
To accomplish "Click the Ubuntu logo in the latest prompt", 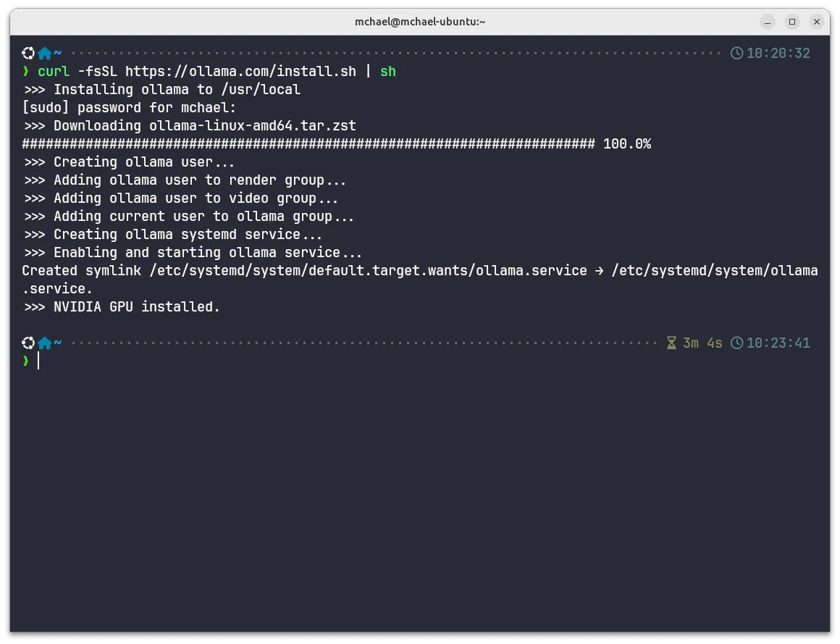I will click(28, 343).
